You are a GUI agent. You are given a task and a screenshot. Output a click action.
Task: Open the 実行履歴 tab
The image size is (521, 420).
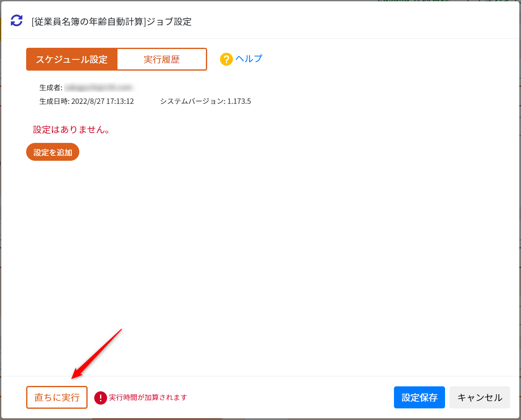(x=162, y=59)
